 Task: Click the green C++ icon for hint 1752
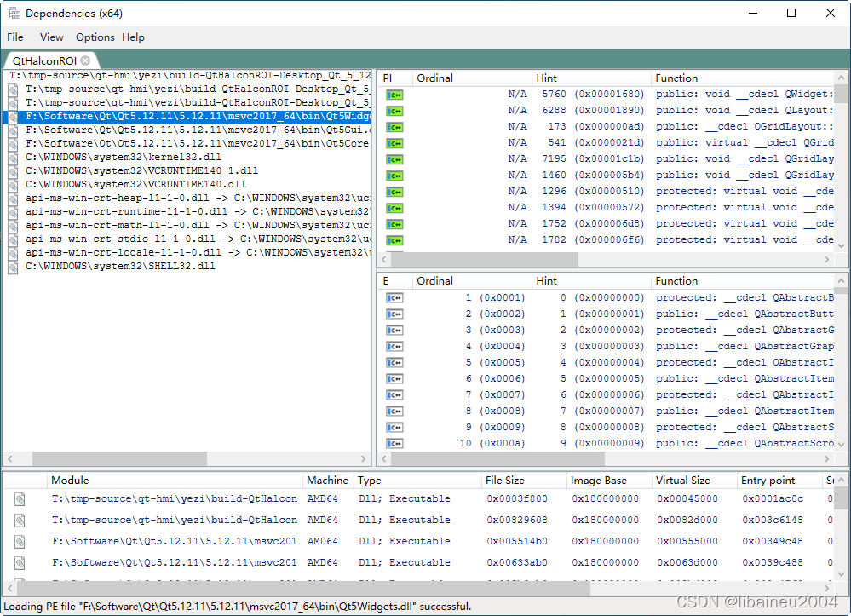pyautogui.click(x=394, y=224)
